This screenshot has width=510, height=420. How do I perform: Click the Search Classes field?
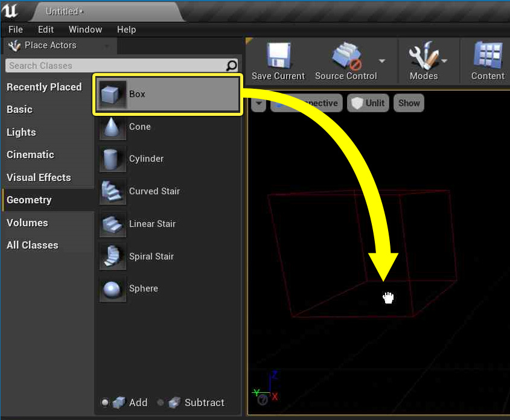click(115, 66)
